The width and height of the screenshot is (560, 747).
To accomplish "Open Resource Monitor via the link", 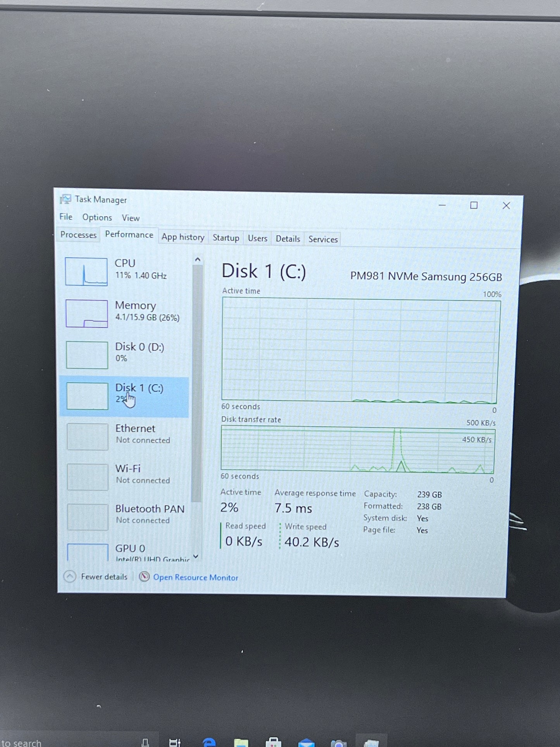I will click(x=196, y=577).
